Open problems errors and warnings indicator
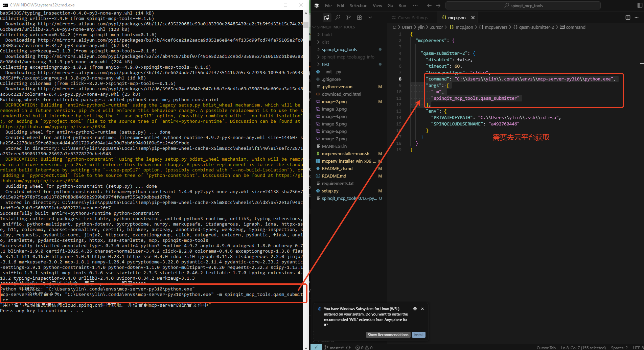 coord(364,348)
